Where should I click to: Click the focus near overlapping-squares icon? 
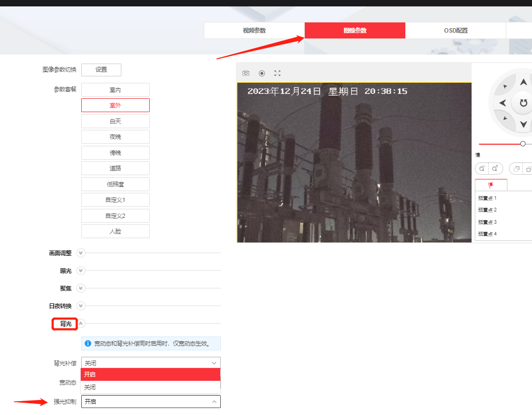[x=516, y=169]
